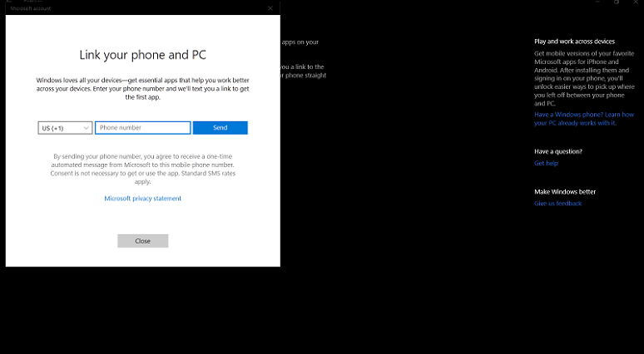Select the 'Link your phone and PC' heading
The width and height of the screenshot is (644, 354).
click(x=142, y=55)
